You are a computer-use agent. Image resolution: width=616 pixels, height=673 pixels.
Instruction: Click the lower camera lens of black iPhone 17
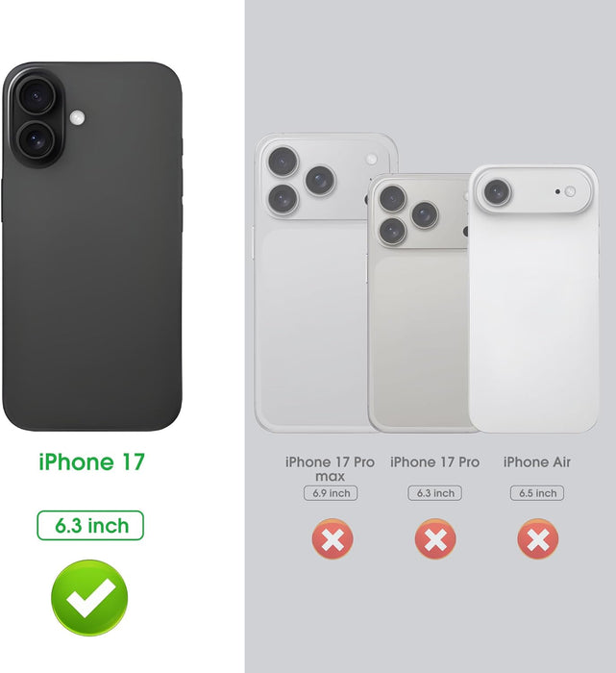(x=37, y=140)
